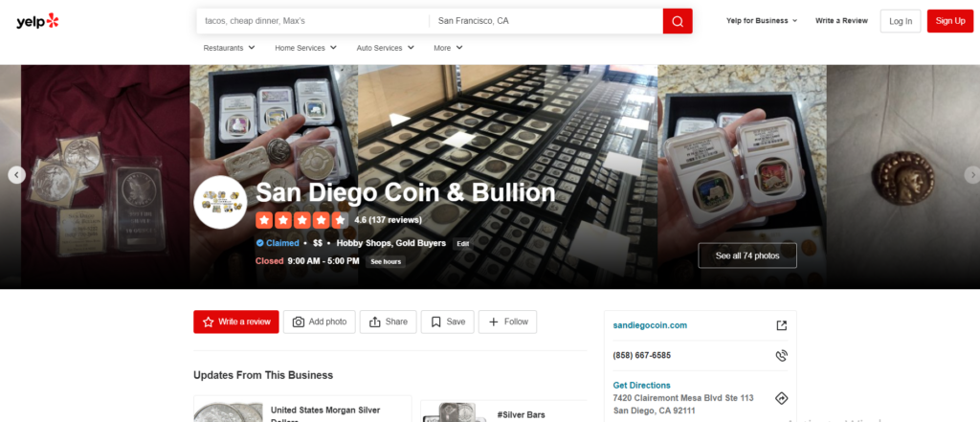
Task: Click the Gold Buyers category link
Action: [421, 243]
